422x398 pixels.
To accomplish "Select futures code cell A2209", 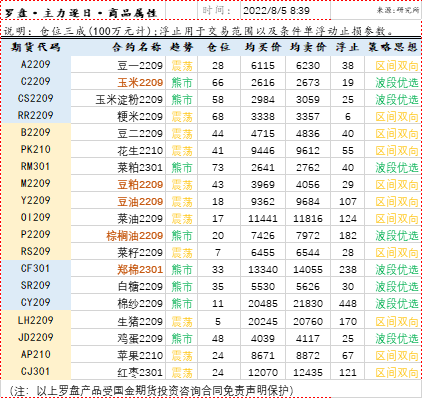I will (x=36, y=64).
